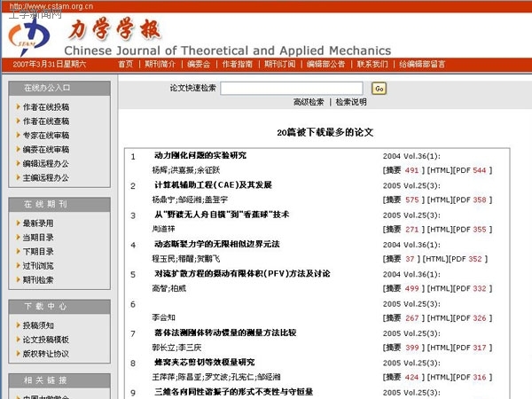
Task: Open 给编辑部留言 navigation item
Action: coord(422,64)
